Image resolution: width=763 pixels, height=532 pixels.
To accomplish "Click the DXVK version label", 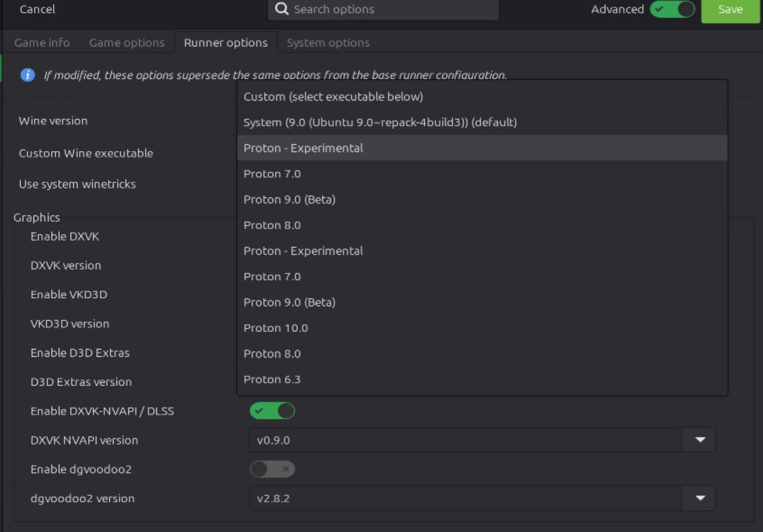I will pyautogui.click(x=66, y=265).
